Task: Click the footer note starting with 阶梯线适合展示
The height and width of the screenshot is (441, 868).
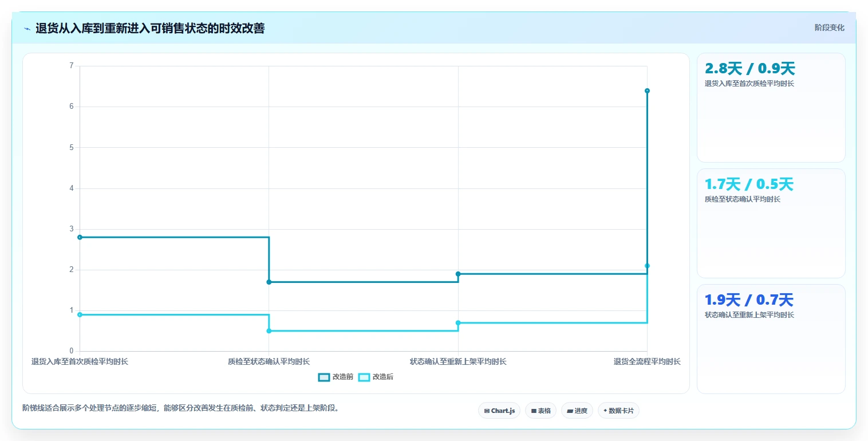Action: (180, 408)
